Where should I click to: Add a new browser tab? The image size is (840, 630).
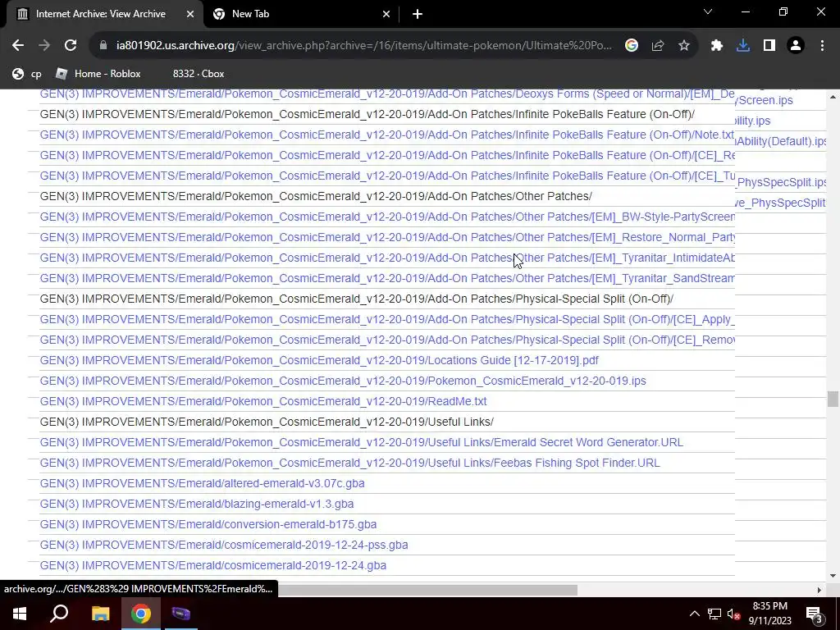pyautogui.click(x=418, y=14)
